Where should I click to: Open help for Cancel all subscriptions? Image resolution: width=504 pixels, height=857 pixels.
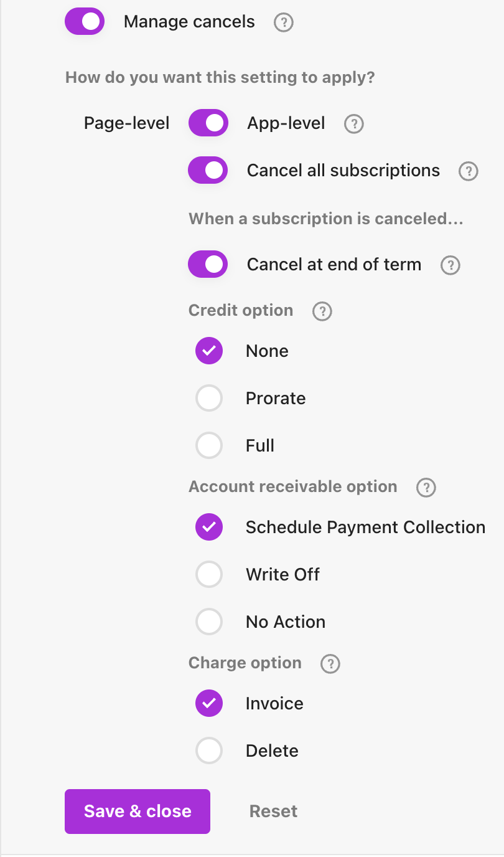[468, 171]
